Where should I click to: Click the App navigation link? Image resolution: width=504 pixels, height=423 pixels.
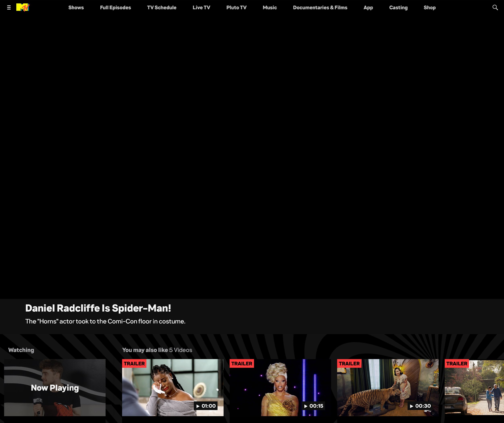pos(368,7)
